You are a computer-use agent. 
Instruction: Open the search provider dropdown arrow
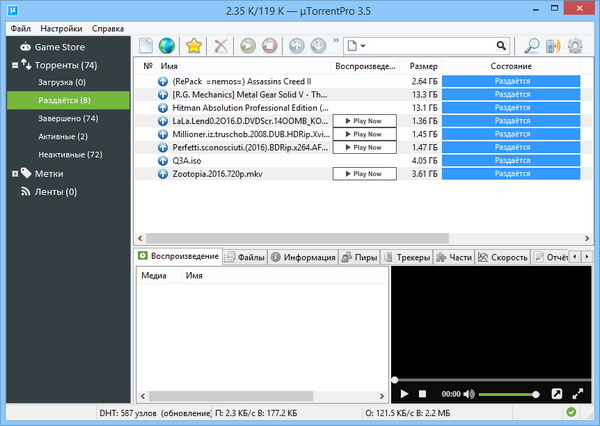[x=363, y=46]
